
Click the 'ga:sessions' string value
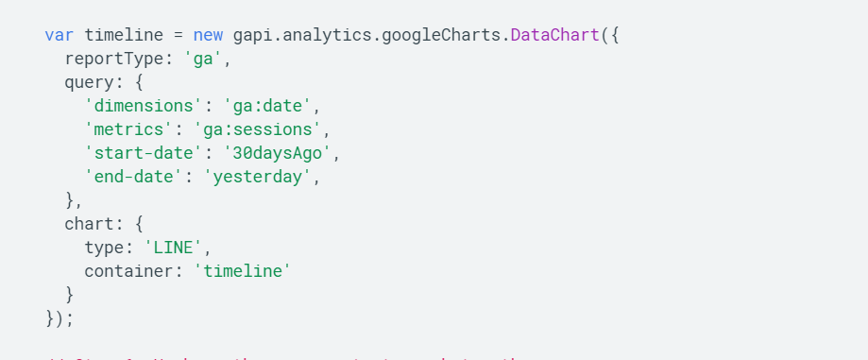coord(258,129)
